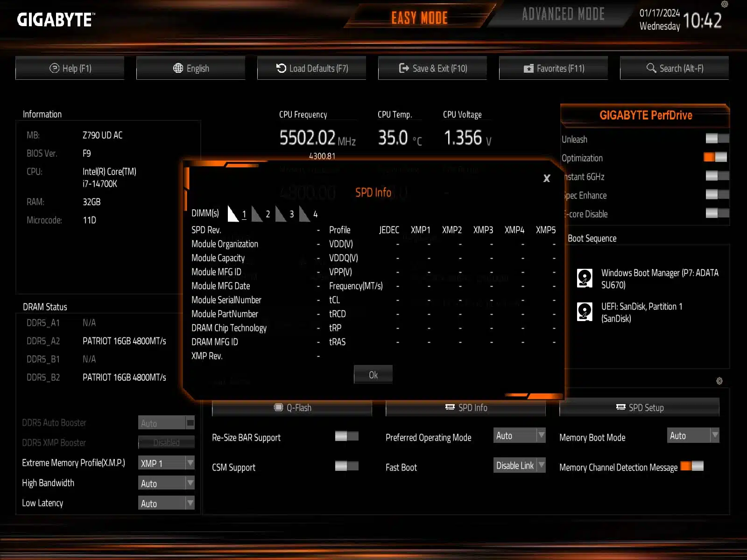Click the CPU Temp 35.0 °C value
The image size is (747, 560).
400,138
